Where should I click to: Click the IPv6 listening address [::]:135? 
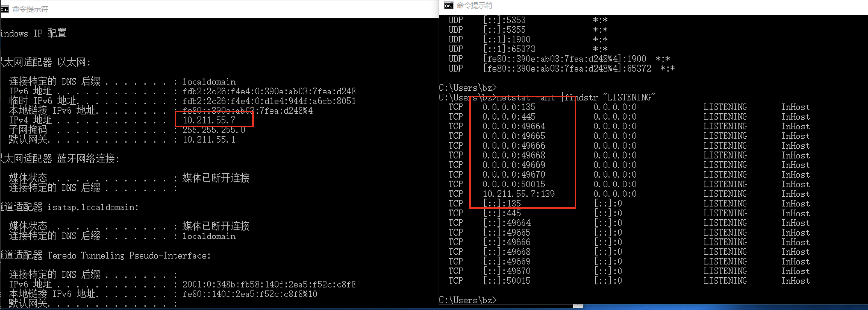502,204
